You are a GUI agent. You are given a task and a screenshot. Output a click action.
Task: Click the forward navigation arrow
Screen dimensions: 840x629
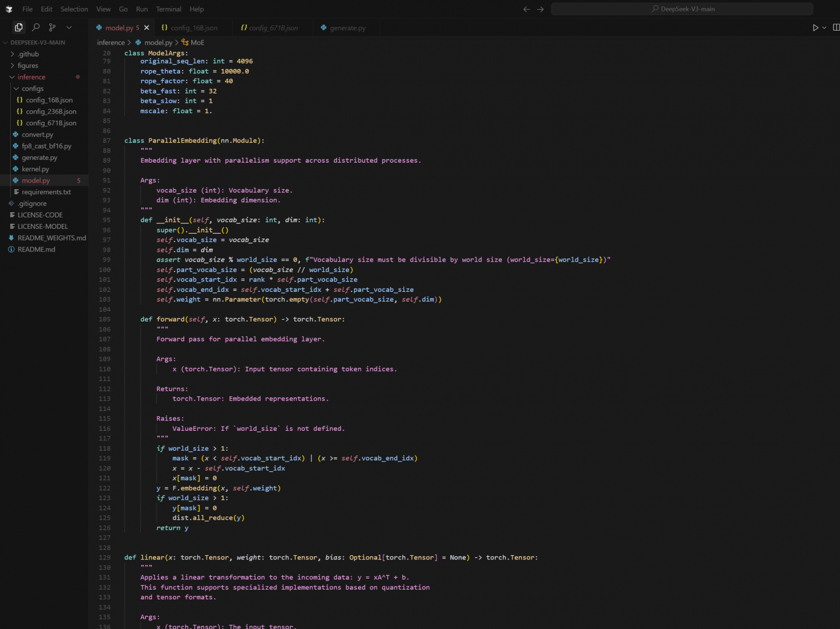click(540, 9)
